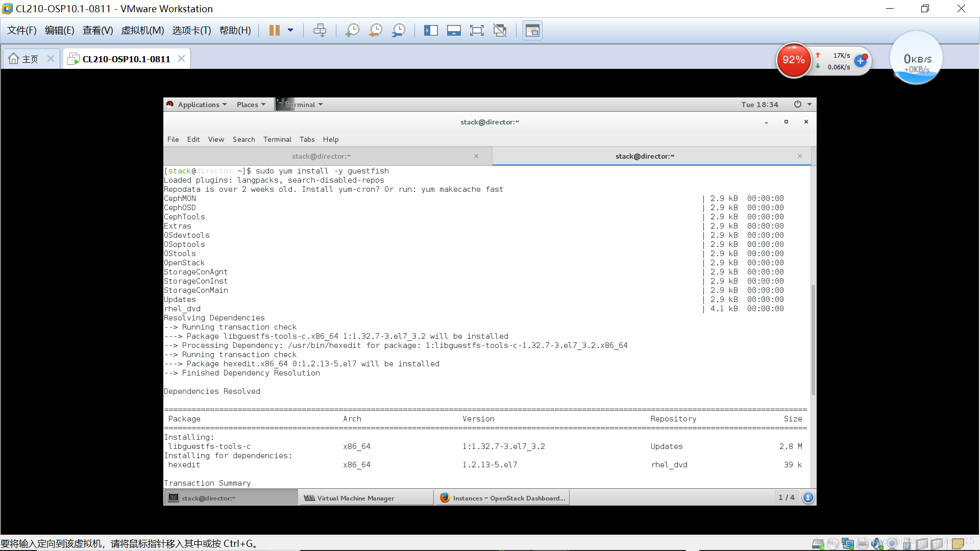Toggle the console view button
This screenshot has width=980, height=551.
(x=532, y=31)
